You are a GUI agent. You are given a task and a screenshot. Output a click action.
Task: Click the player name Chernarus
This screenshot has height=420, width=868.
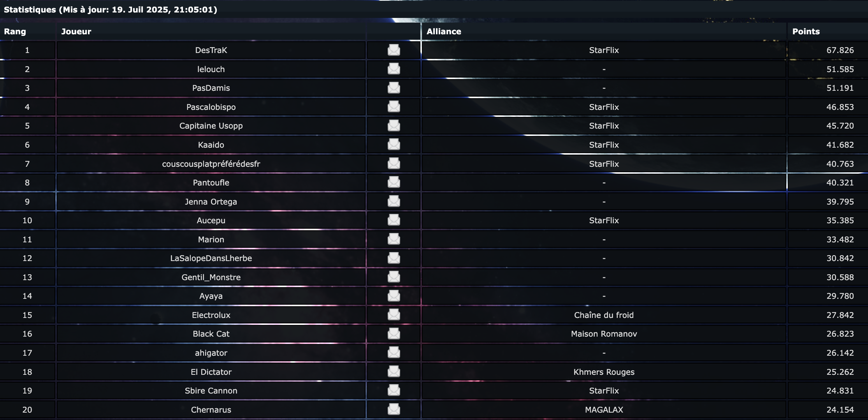click(x=211, y=410)
